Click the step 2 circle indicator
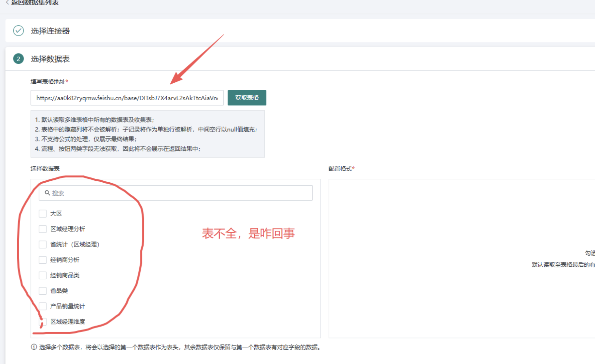The width and height of the screenshot is (595, 364). 18,59
